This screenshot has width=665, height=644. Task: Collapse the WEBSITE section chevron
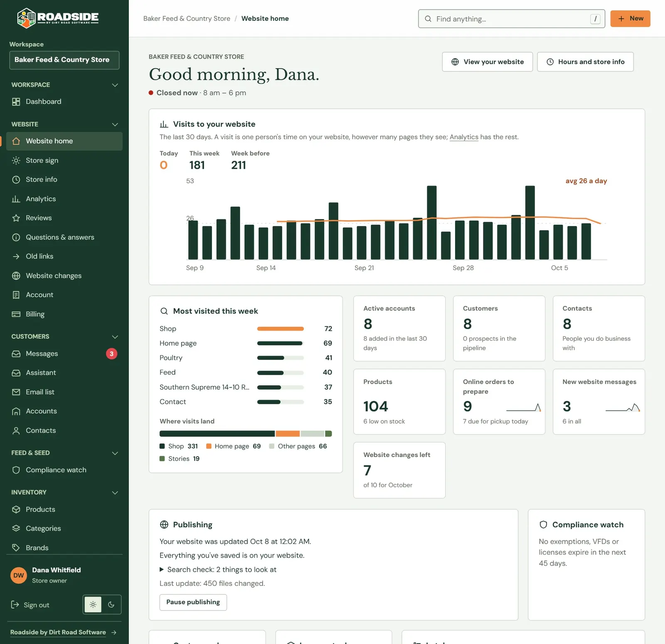115,125
